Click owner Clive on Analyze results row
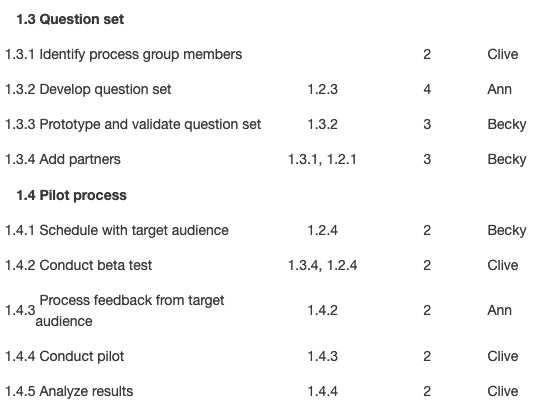 [503, 392]
